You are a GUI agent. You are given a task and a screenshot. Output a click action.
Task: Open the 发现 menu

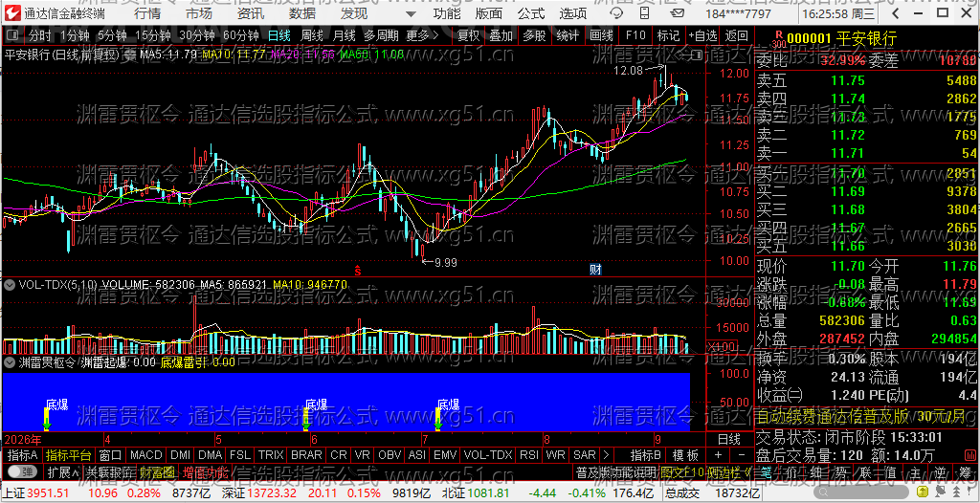coord(354,13)
